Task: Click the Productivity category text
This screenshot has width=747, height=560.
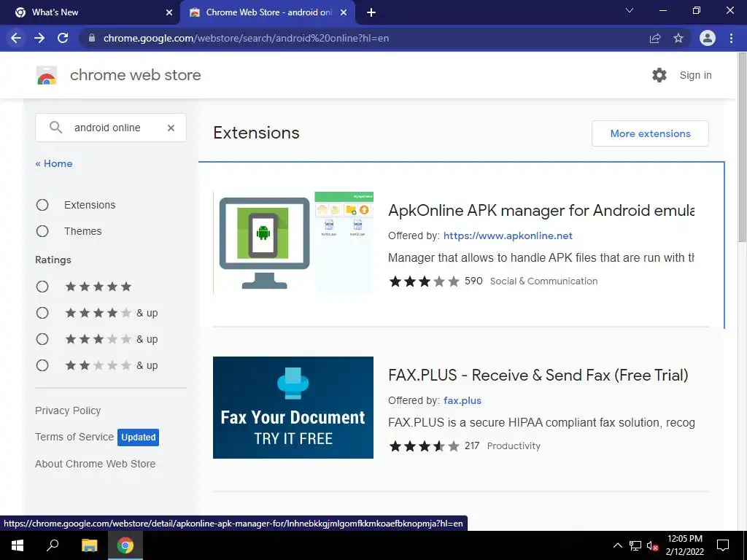Action: (514, 446)
